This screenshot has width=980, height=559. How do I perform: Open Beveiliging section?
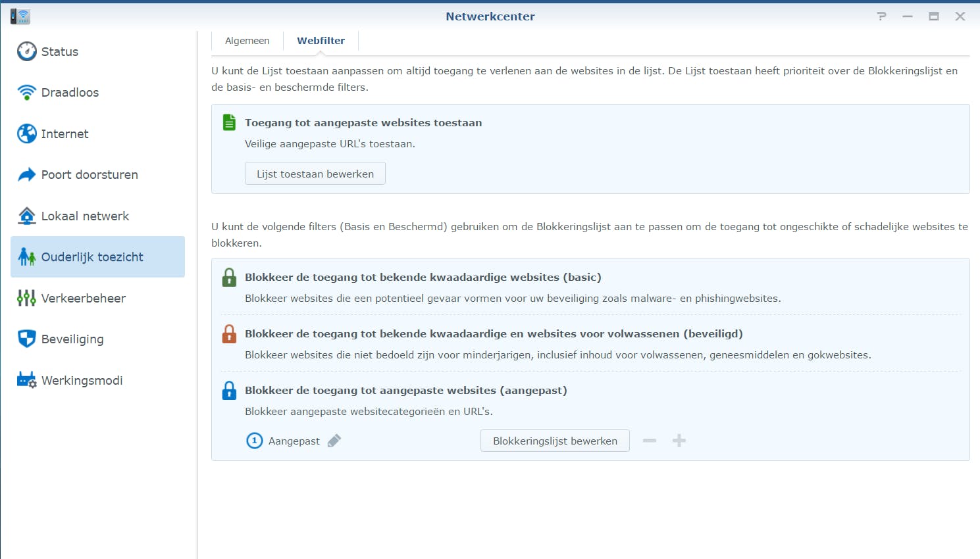[97, 339]
